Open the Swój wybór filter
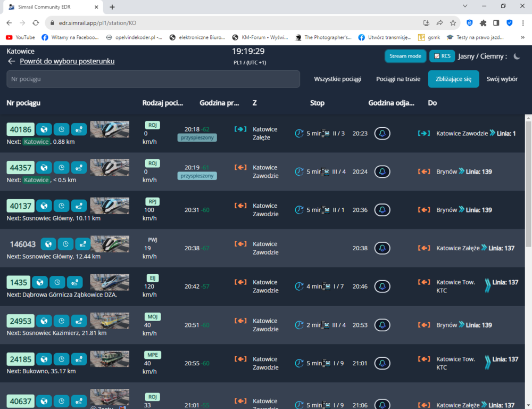The height and width of the screenshot is (409, 532). [502, 79]
